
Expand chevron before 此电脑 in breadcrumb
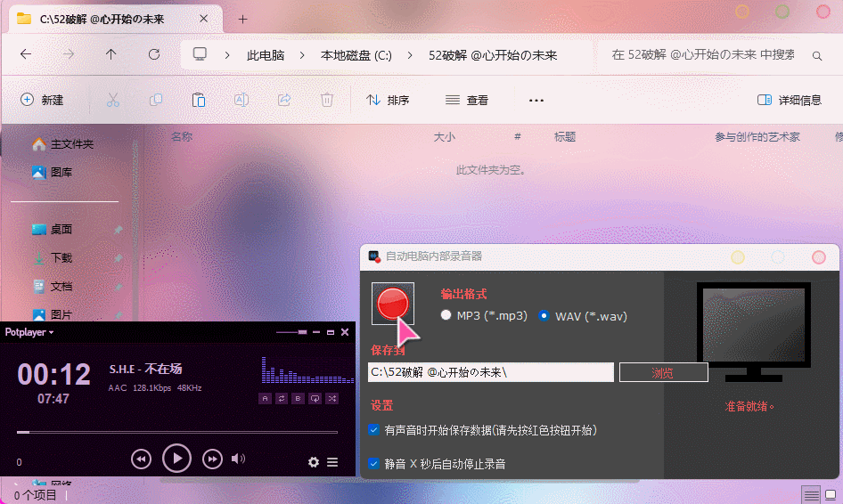[x=227, y=55]
